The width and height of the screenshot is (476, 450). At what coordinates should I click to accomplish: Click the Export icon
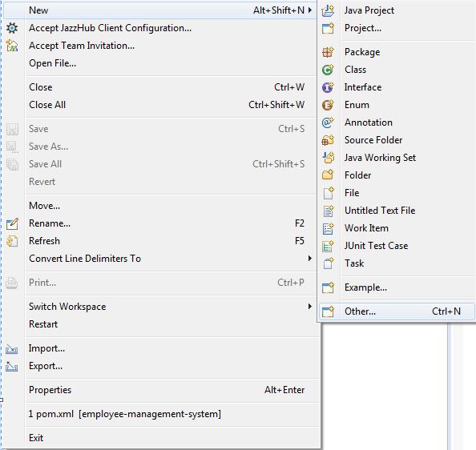point(11,367)
